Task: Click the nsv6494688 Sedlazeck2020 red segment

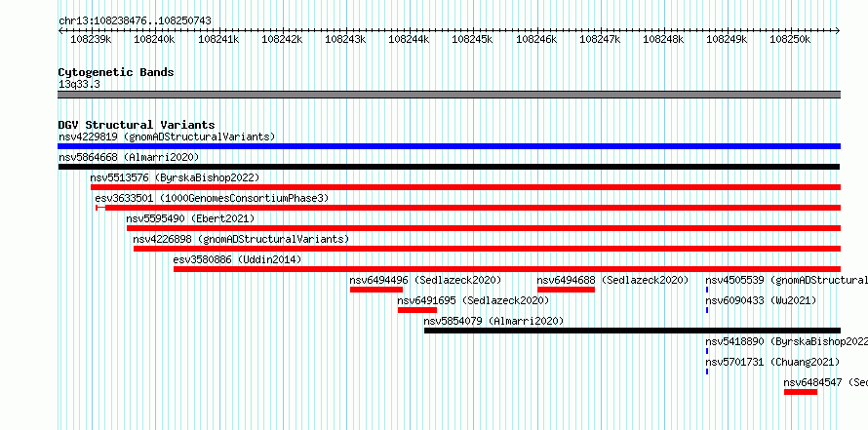Action: pos(566,290)
